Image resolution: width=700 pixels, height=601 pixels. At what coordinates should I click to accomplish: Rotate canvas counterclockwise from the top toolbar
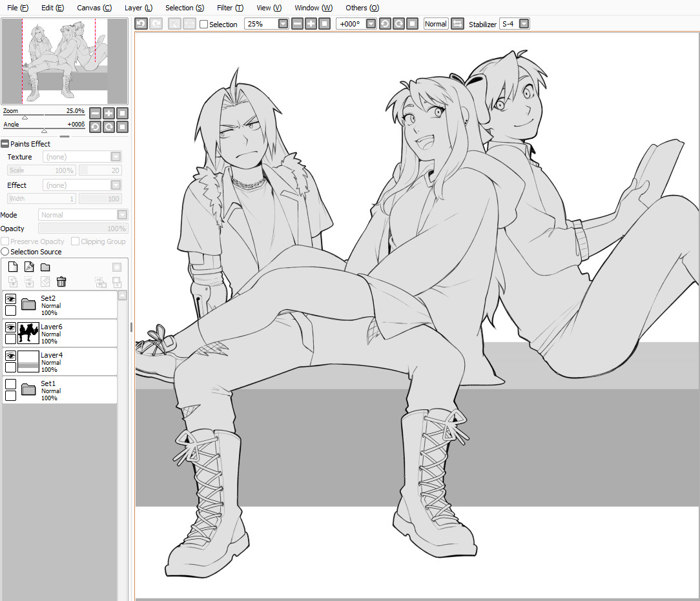tap(385, 24)
